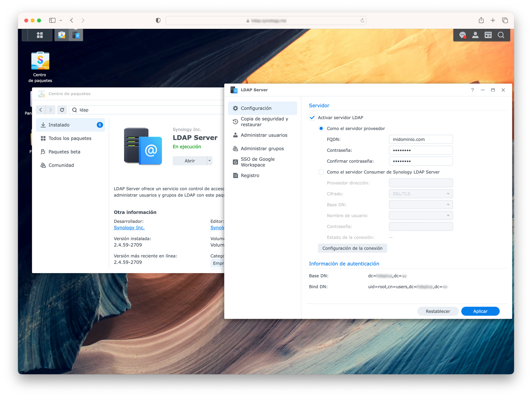
Task: Select Todos los paquetes category
Action: point(70,138)
